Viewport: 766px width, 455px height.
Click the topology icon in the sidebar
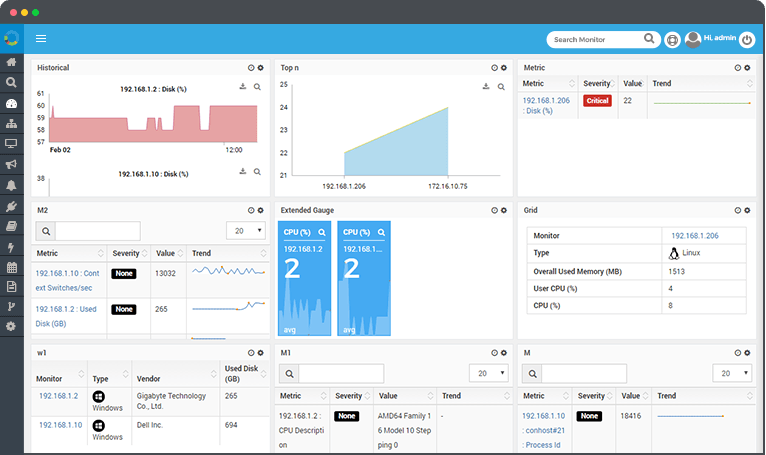point(11,123)
